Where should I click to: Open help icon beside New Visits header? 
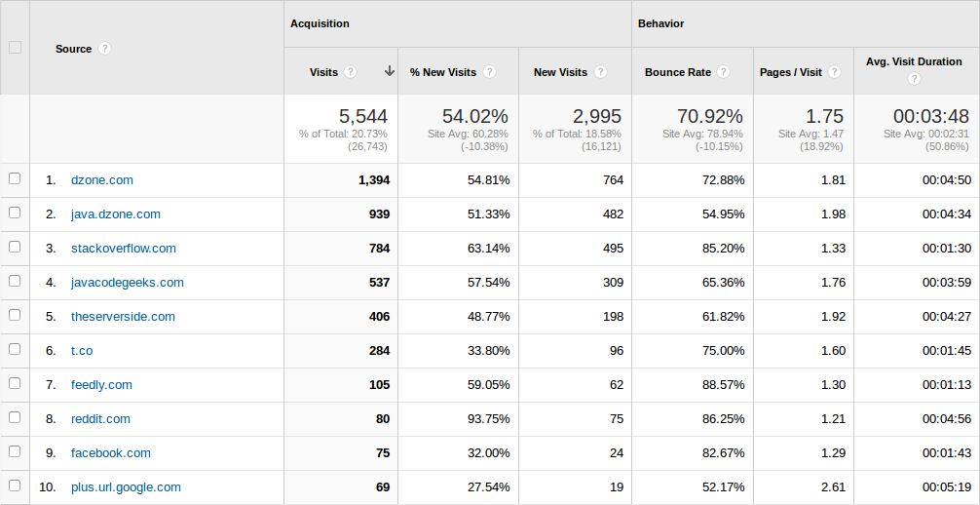601,72
